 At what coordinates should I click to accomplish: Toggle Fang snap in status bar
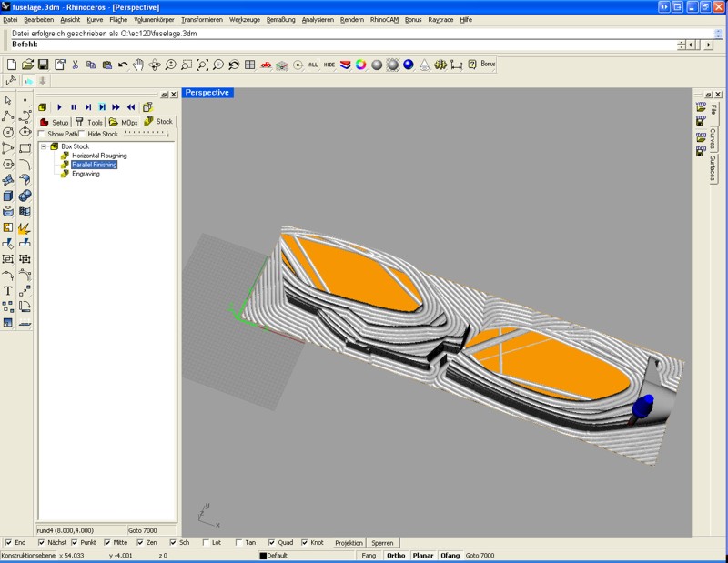pyautogui.click(x=369, y=555)
